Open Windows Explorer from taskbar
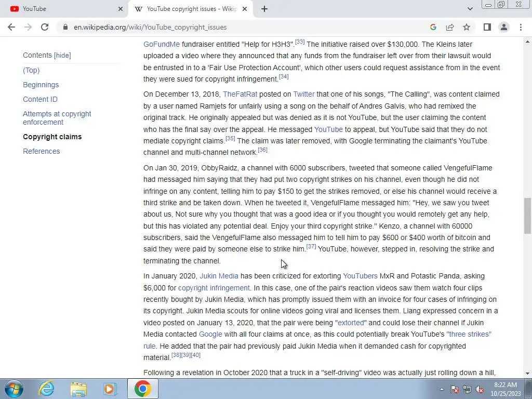 point(78,389)
